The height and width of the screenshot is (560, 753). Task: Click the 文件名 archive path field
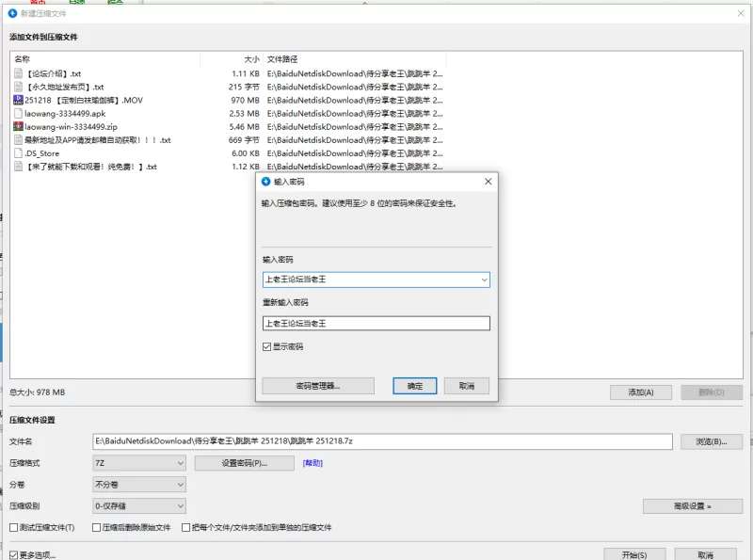click(x=382, y=441)
